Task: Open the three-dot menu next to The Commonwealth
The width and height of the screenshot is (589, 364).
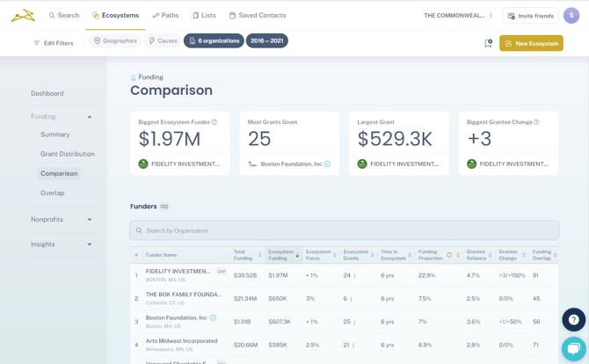Action: (x=491, y=16)
